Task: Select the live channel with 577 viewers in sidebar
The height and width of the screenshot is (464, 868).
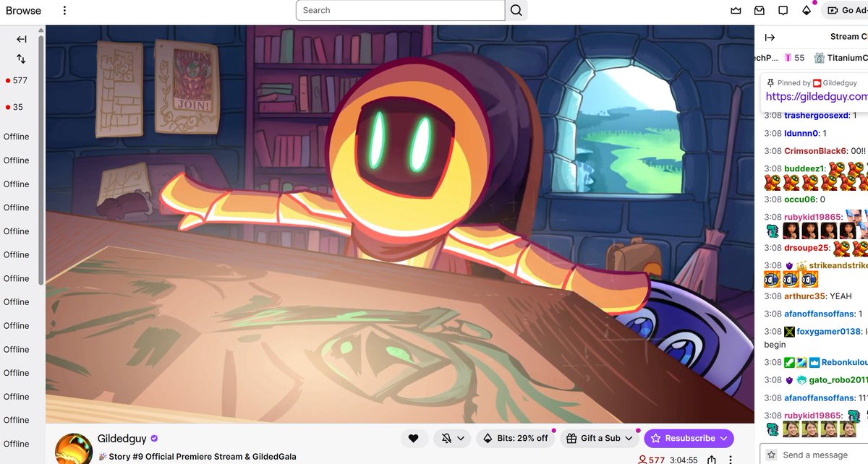Action: [x=16, y=80]
